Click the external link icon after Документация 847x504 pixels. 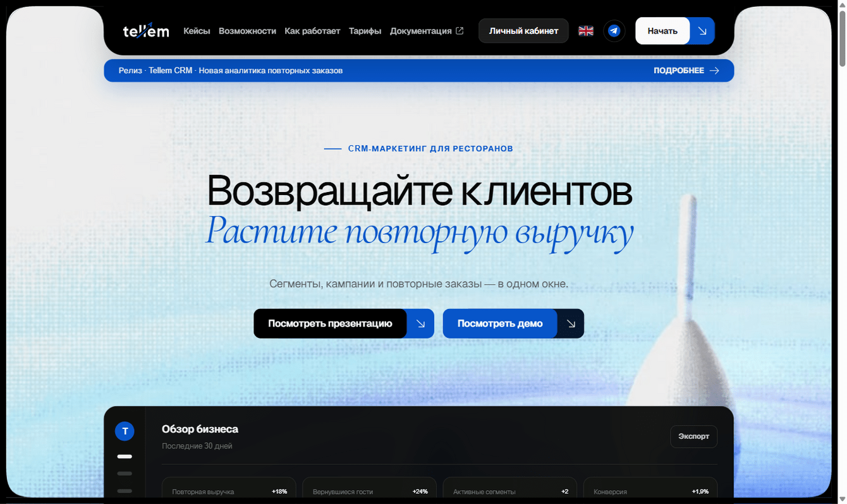point(460,31)
